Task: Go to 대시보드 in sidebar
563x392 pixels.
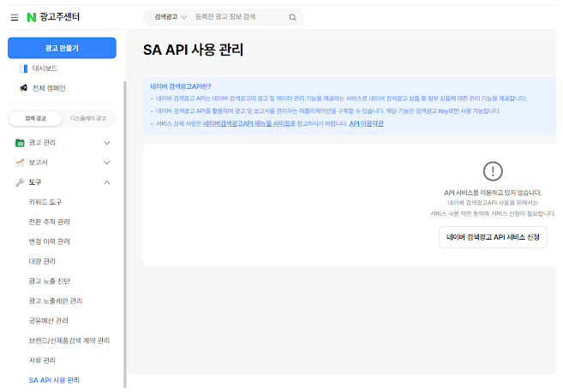Action: coord(45,68)
